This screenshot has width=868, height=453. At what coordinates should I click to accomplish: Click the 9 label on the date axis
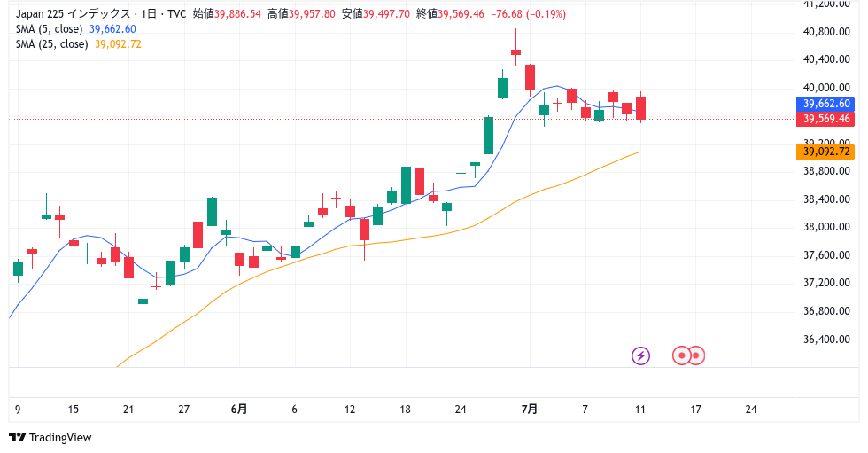pyautogui.click(x=18, y=410)
